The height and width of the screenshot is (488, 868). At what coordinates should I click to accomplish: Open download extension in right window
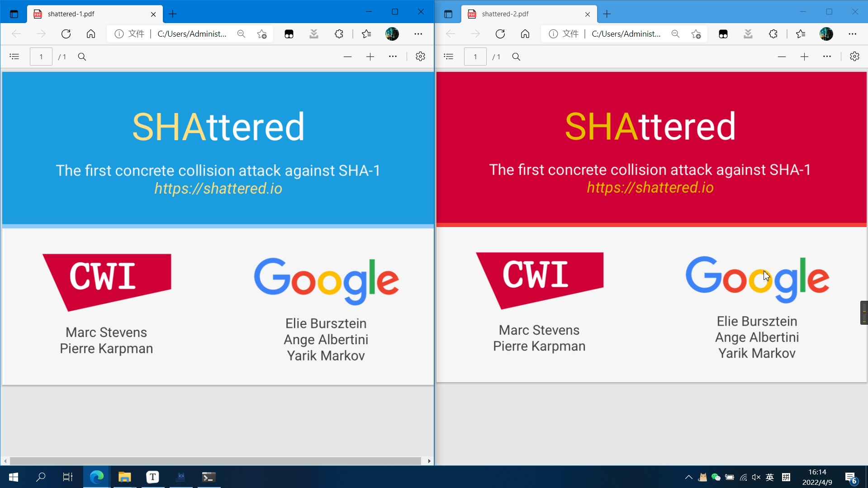(748, 34)
